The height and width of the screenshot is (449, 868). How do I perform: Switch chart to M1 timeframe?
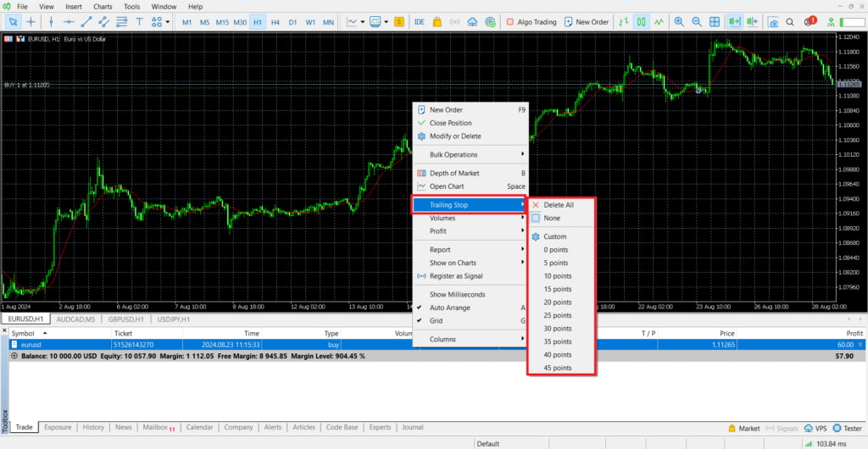pos(187,22)
